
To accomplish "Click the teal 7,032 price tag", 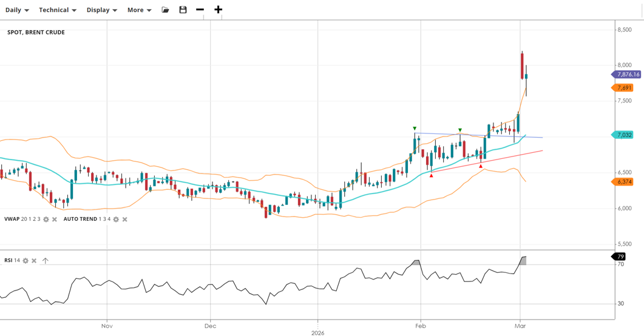I will tap(624, 135).
